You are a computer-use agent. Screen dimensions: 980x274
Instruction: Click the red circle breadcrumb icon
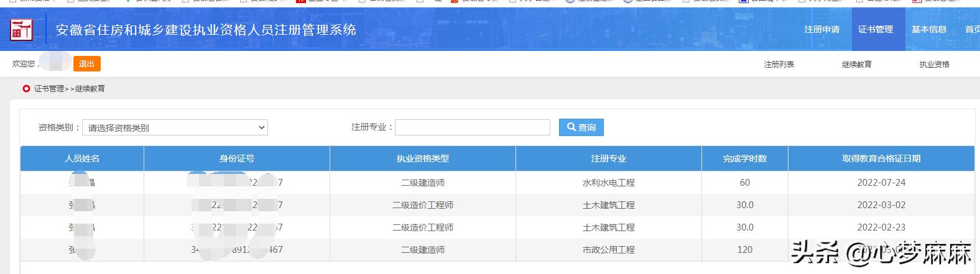tap(26, 89)
